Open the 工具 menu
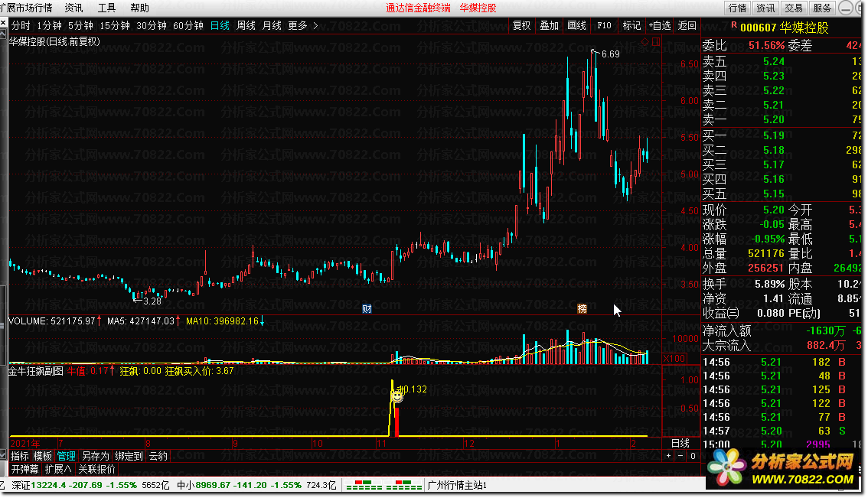This screenshot has width=868, height=498. click(107, 8)
